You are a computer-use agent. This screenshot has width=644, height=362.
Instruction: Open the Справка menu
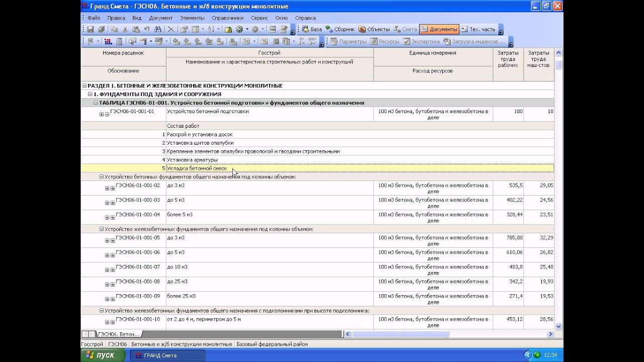point(305,18)
